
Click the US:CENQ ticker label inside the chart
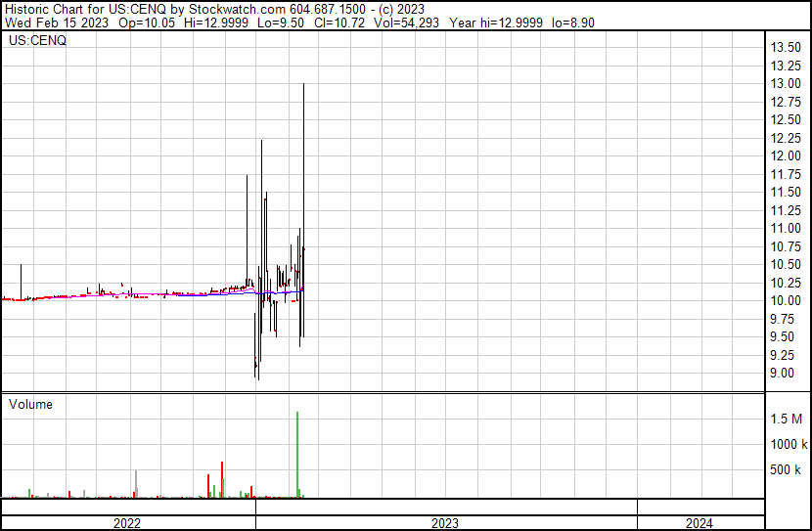(37, 41)
